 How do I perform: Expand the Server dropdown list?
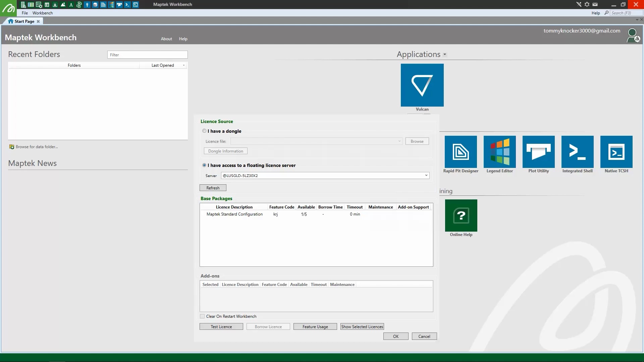point(426,176)
